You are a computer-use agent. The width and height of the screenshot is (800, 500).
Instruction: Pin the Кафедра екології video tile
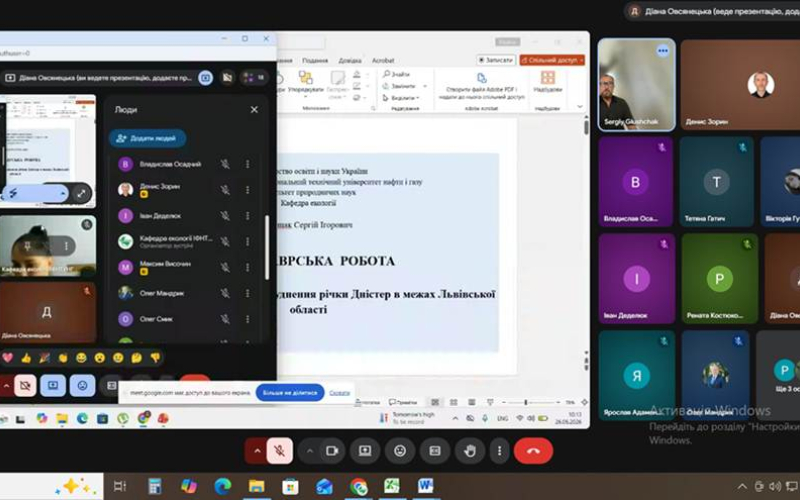pos(28,246)
